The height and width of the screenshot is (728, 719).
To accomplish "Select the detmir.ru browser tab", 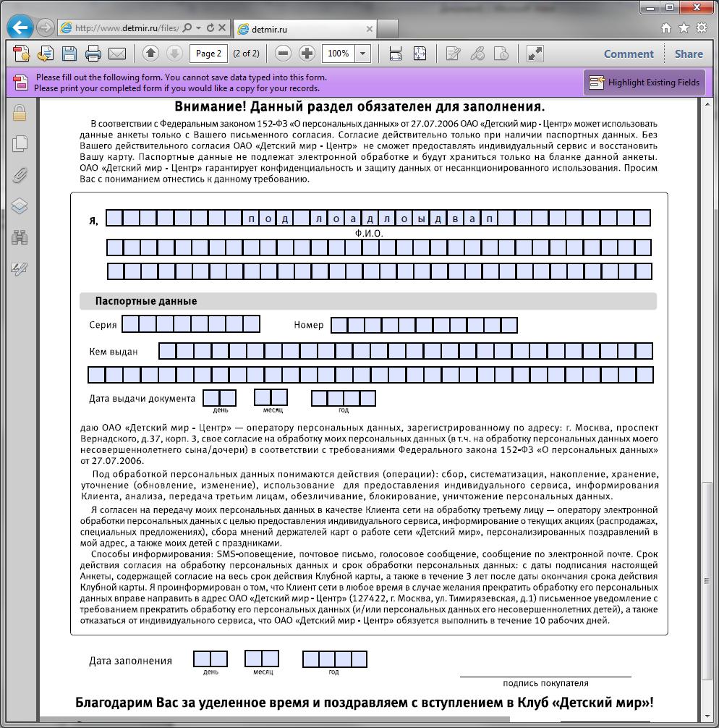I will tap(304, 29).
